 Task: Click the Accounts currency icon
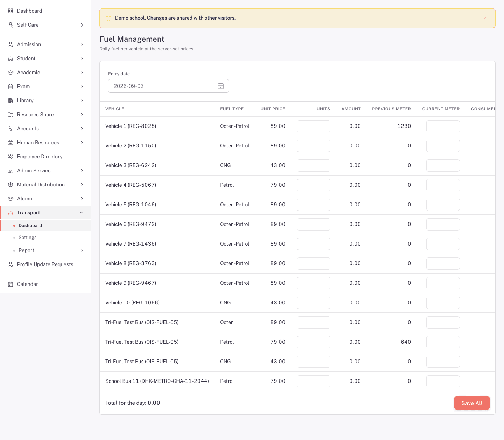[10, 129]
